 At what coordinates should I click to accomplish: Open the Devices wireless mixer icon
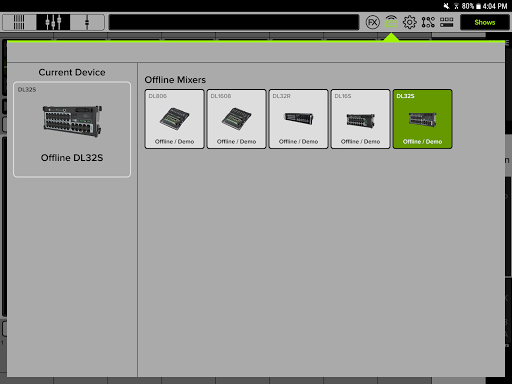point(391,22)
